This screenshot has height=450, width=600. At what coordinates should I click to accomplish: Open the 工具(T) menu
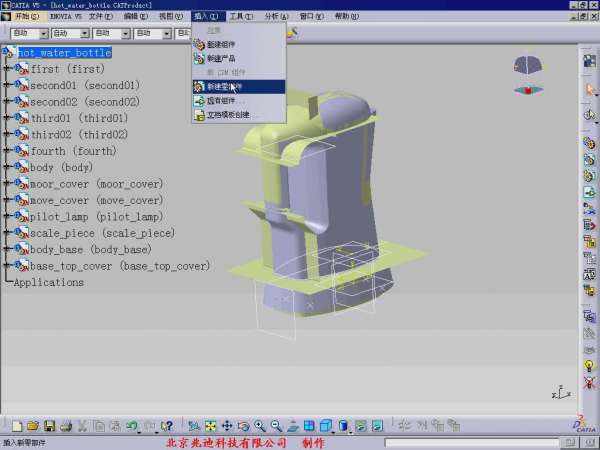(x=240, y=17)
